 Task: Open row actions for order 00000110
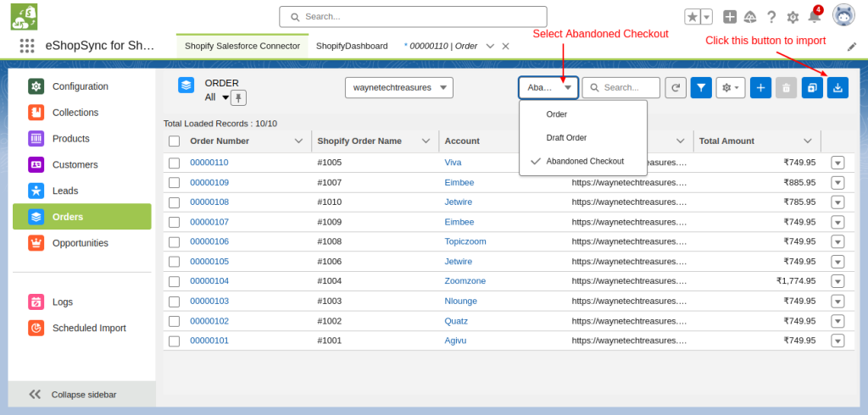coord(837,163)
